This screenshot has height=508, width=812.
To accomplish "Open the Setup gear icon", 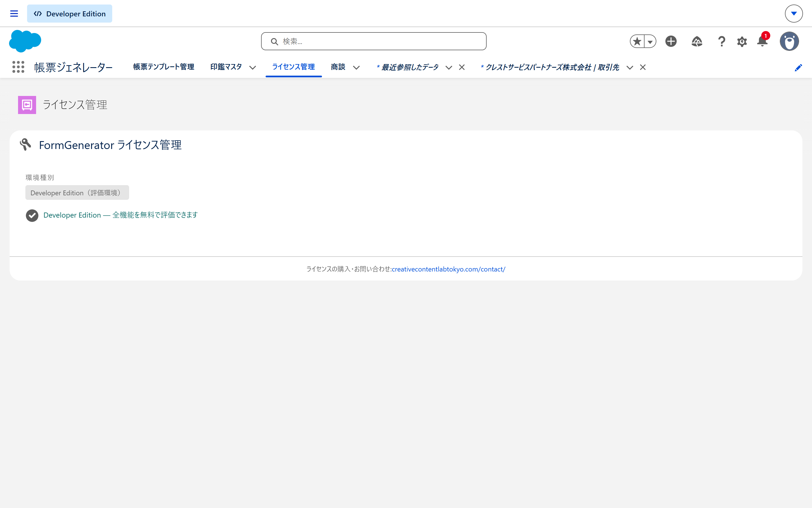I will point(742,42).
